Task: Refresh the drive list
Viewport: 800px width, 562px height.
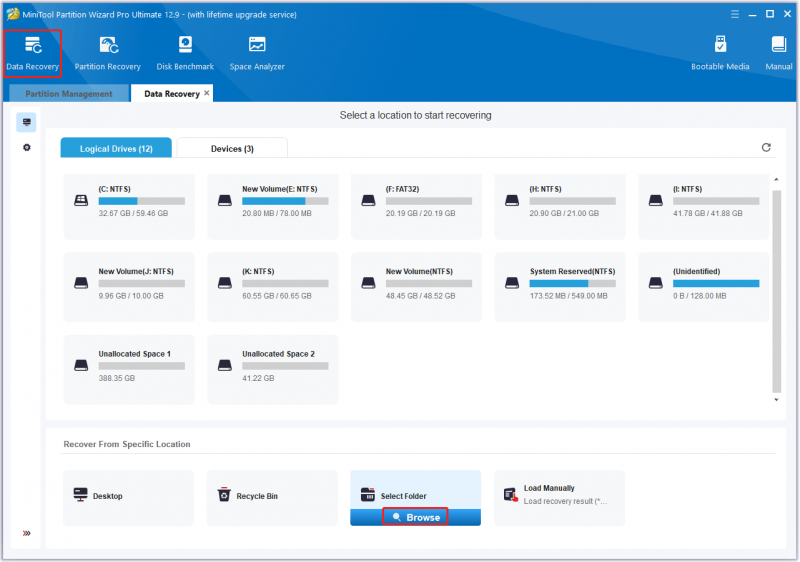Action: tap(766, 147)
